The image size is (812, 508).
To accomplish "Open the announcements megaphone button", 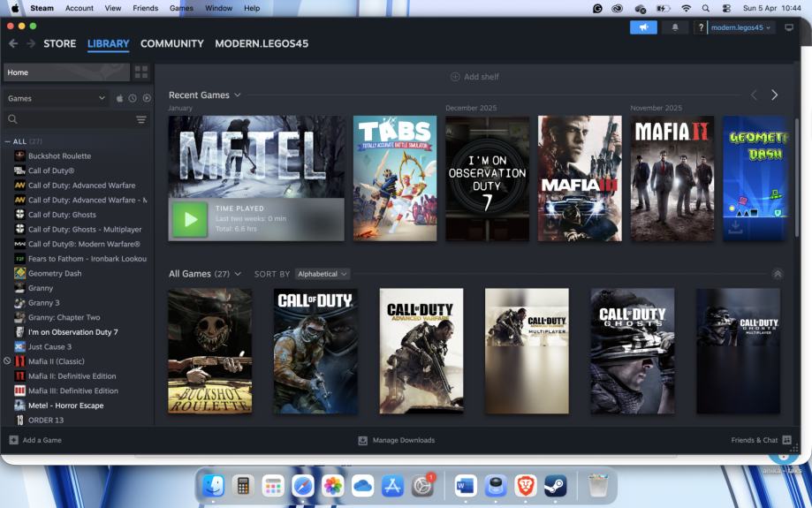I will point(643,27).
